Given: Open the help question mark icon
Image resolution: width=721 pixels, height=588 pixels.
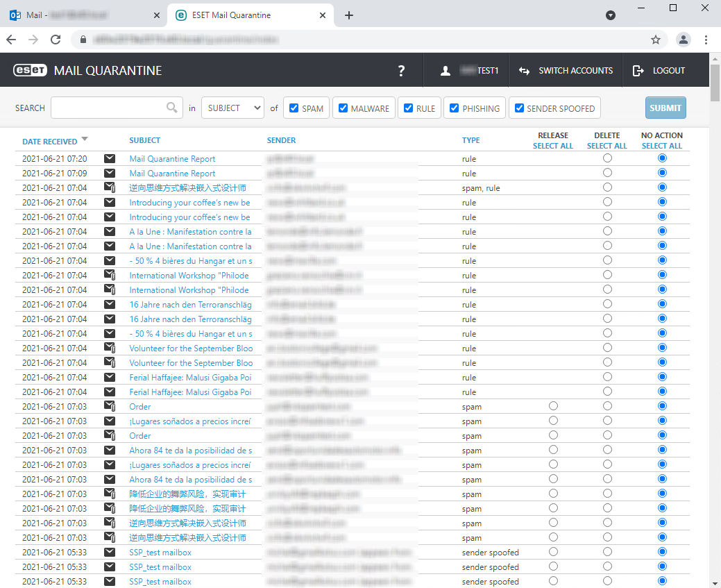Looking at the screenshot, I should (401, 70).
